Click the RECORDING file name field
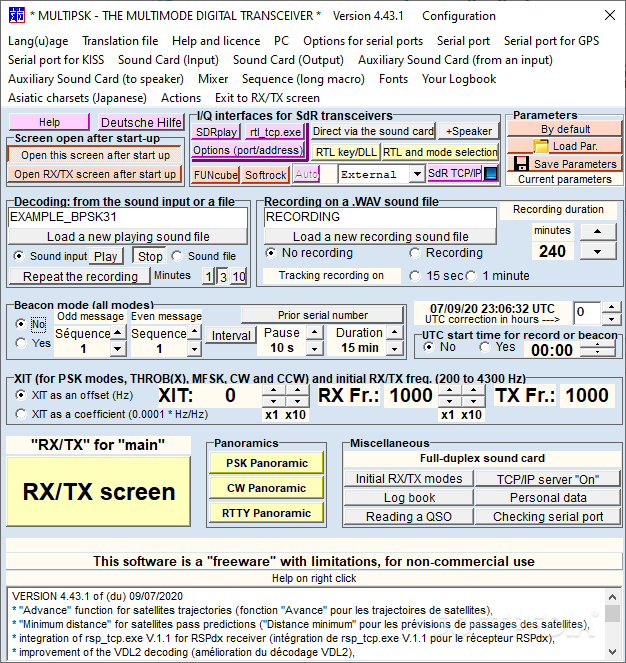The image size is (626, 663). pos(380,217)
